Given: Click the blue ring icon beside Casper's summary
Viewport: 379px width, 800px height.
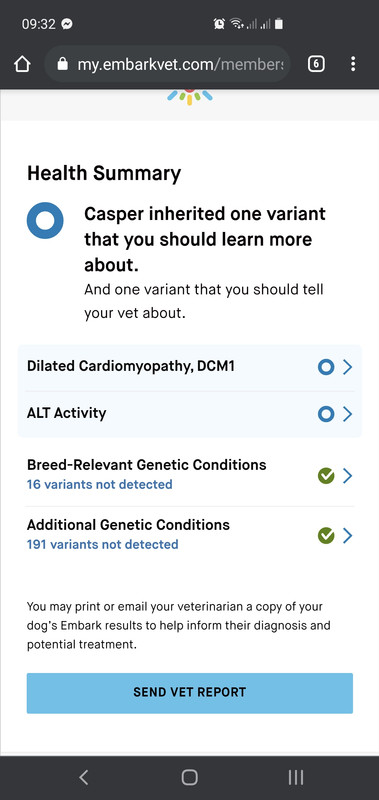Looking at the screenshot, I should pos(45,220).
